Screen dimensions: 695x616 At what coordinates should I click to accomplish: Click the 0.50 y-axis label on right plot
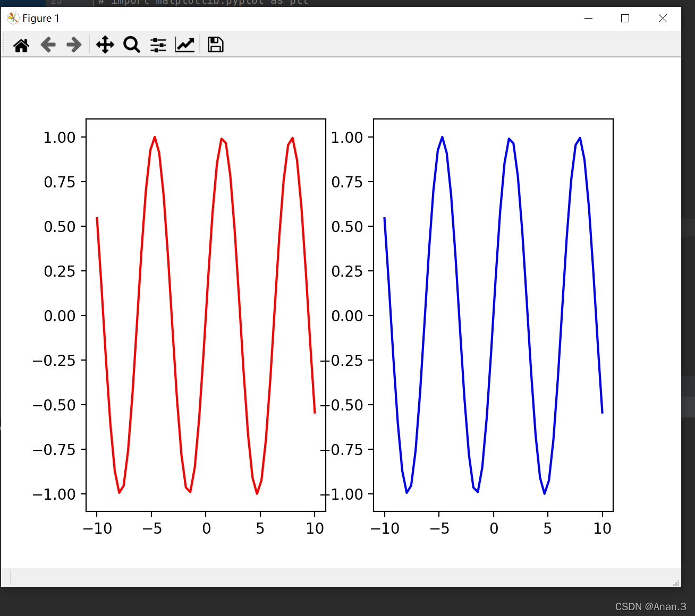coord(347,227)
